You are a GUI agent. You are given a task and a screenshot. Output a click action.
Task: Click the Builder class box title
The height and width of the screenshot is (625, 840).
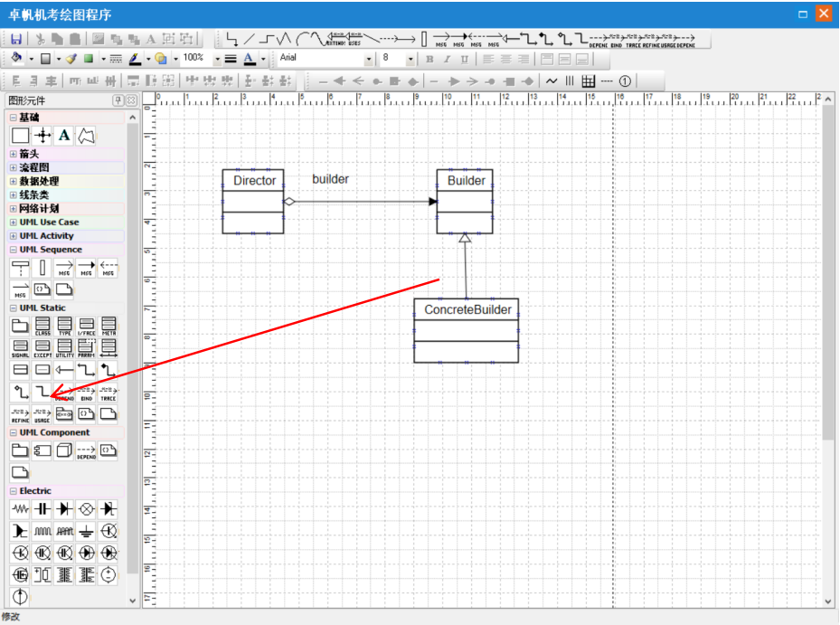[x=466, y=181]
